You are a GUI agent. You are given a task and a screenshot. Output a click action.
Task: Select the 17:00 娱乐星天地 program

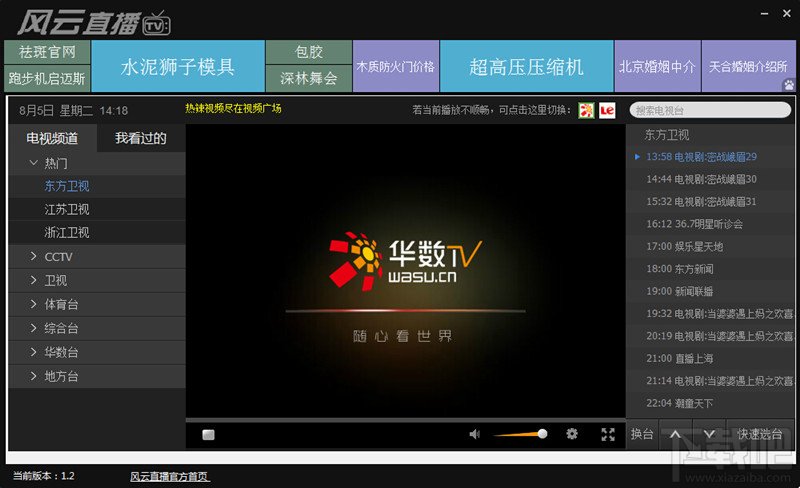pos(710,247)
